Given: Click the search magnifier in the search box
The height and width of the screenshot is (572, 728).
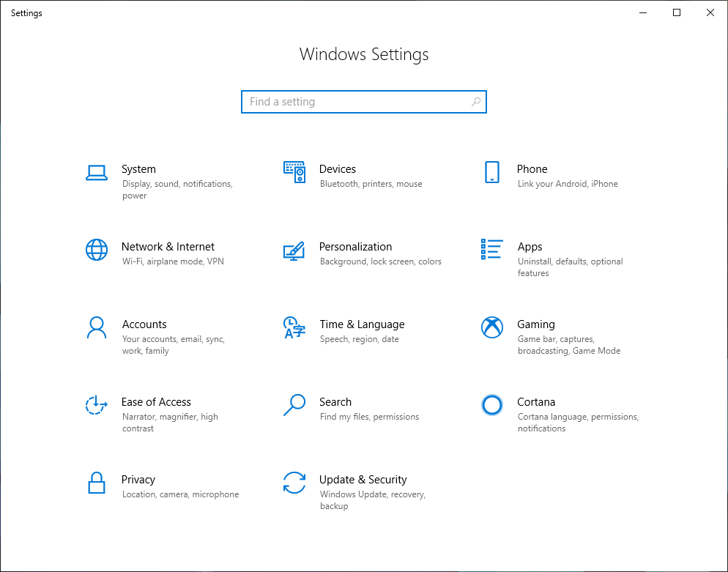Looking at the screenshot, I should (476, 102).
